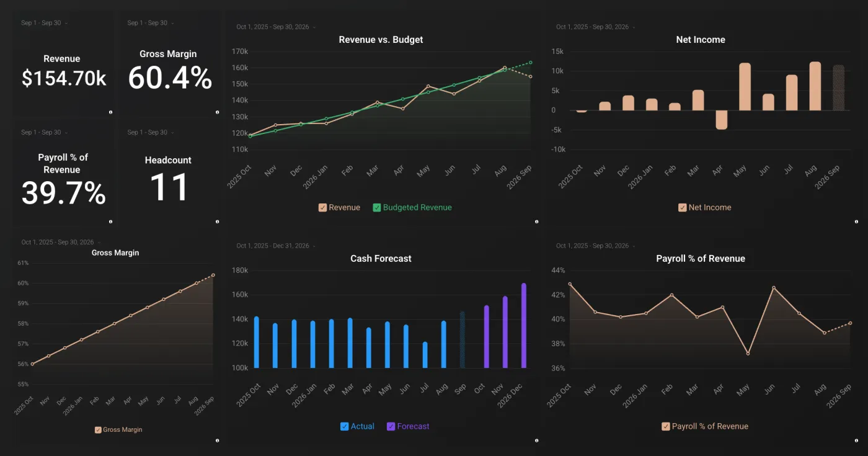Click the -10k y-axis label in Net Income chart
The width and height of the screenshot is (868, 456).
point(558,150)
